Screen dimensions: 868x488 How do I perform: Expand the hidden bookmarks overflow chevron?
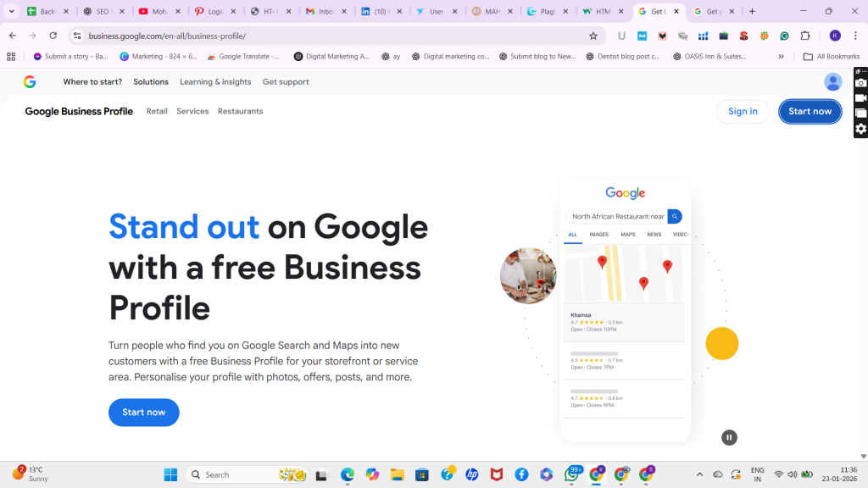[x=782, y=57]
